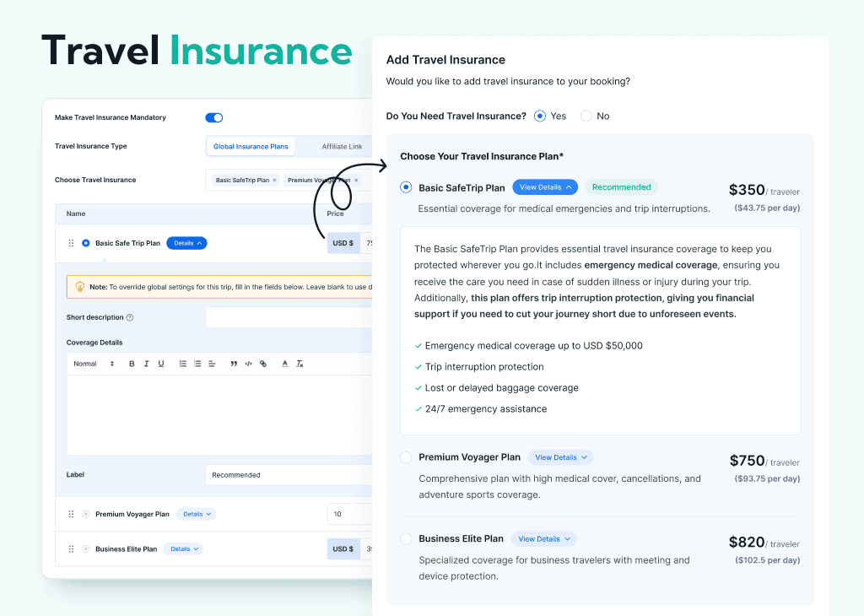Insert a bulleted list
This screenshot has height=616, width=864.
[197, 364]
